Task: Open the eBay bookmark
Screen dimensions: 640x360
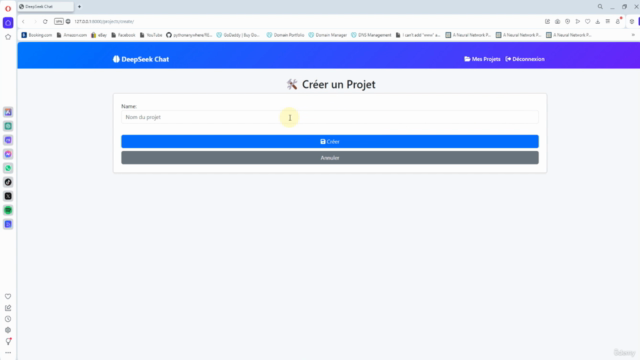Action: click(99, 35)
